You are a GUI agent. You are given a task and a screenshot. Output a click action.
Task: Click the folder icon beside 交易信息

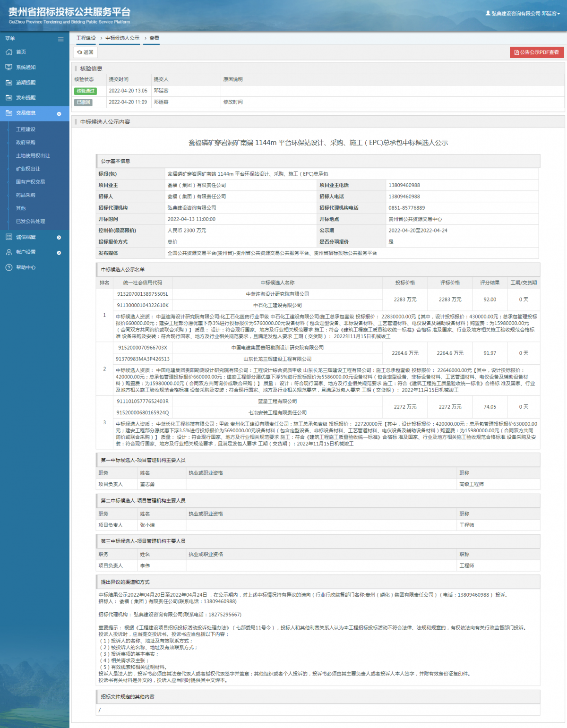click(x=9, y=113)
